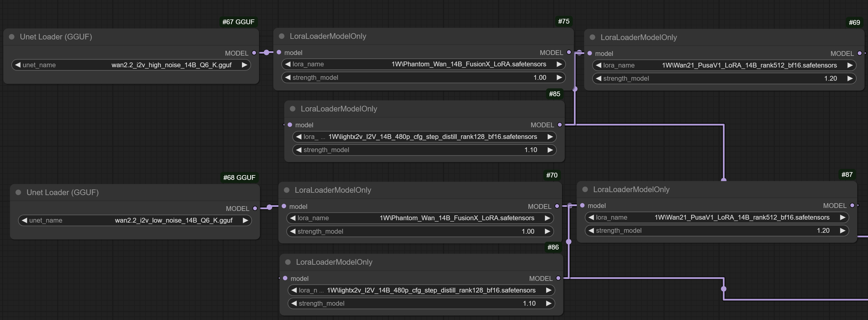Screen dimensions: 868x320
Task: Decrease strength_model in node #75
Action: [x=288, y=77]
